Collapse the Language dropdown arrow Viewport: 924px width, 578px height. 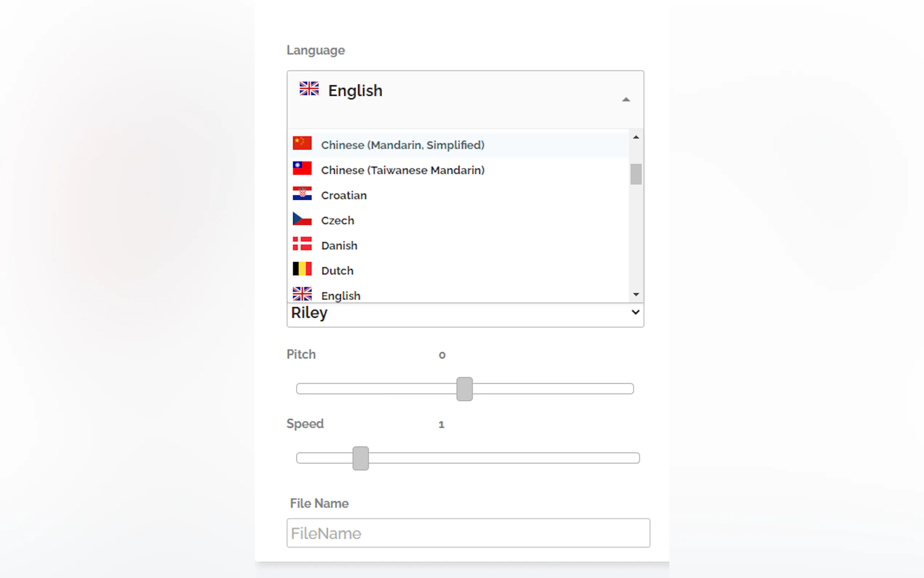click(x=626, y=99)
